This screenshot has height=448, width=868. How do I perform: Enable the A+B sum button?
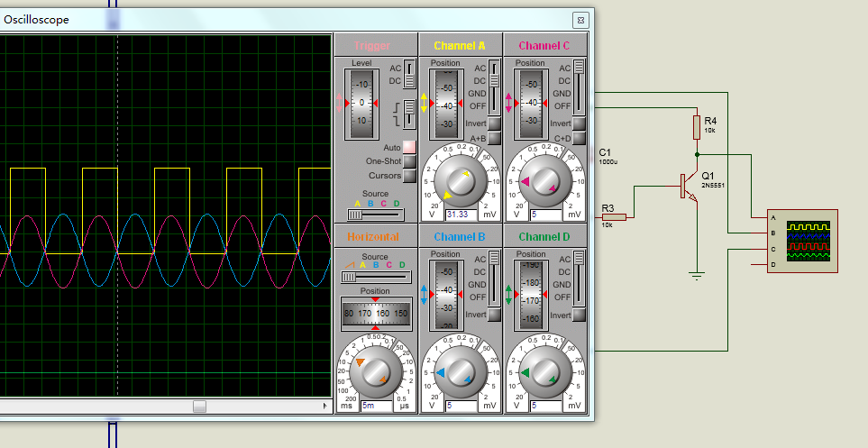click(495, 138)
